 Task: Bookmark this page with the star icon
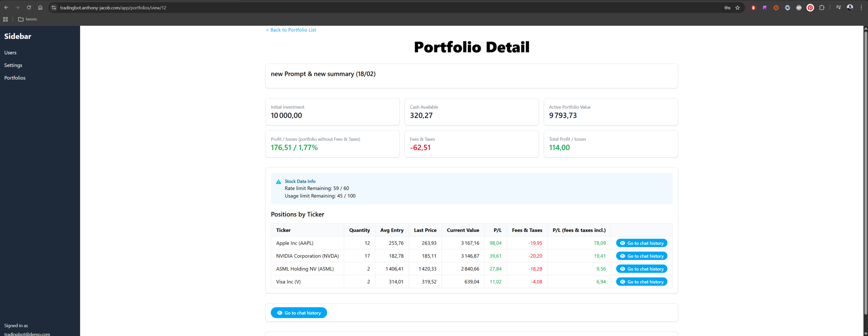pos(737,8)
